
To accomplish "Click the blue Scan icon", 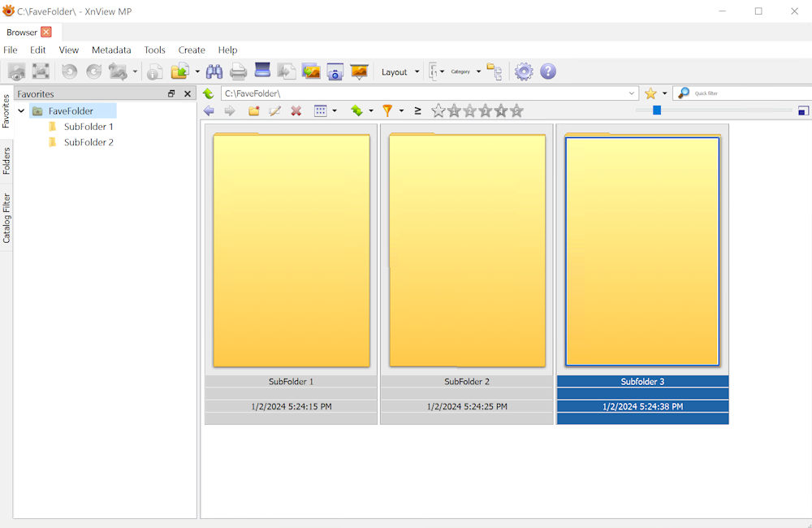I will pos(262,71).
